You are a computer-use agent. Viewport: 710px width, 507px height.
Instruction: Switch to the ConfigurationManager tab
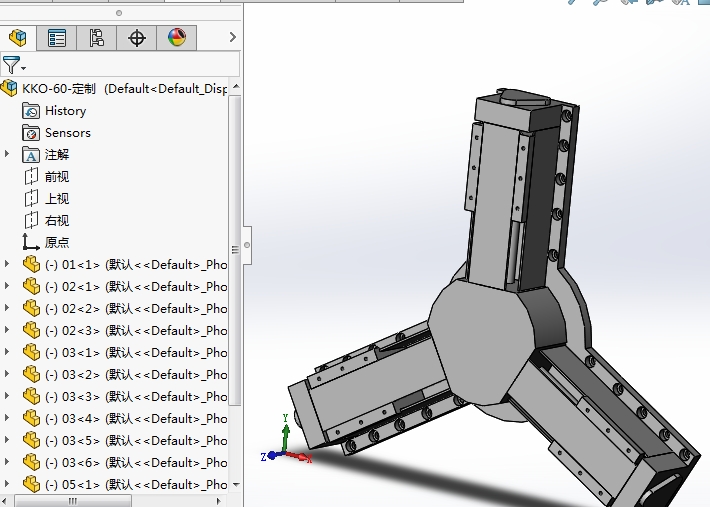tap(96, 38)
